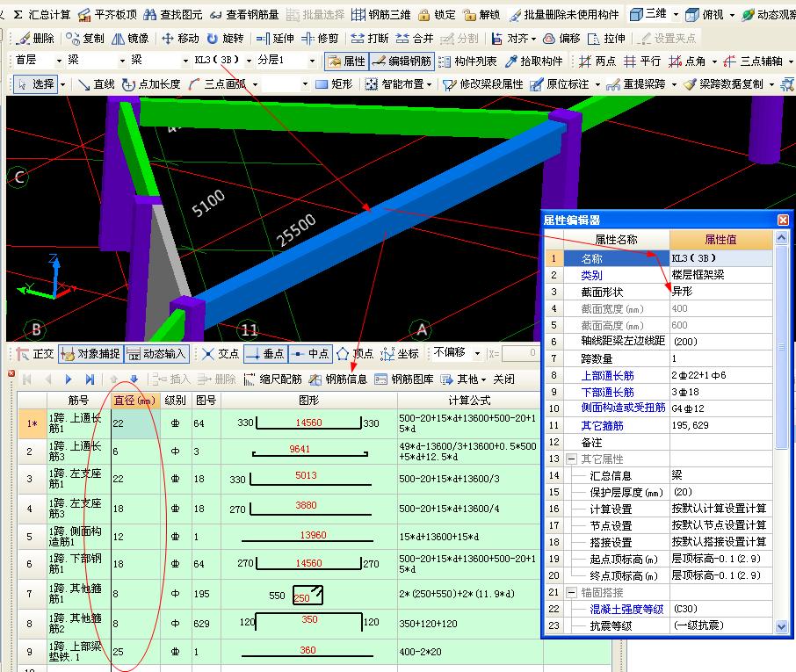Viewport: 796px width, 672px height.
Task: Select the 合并 merge tool
Action: (415, 39)
